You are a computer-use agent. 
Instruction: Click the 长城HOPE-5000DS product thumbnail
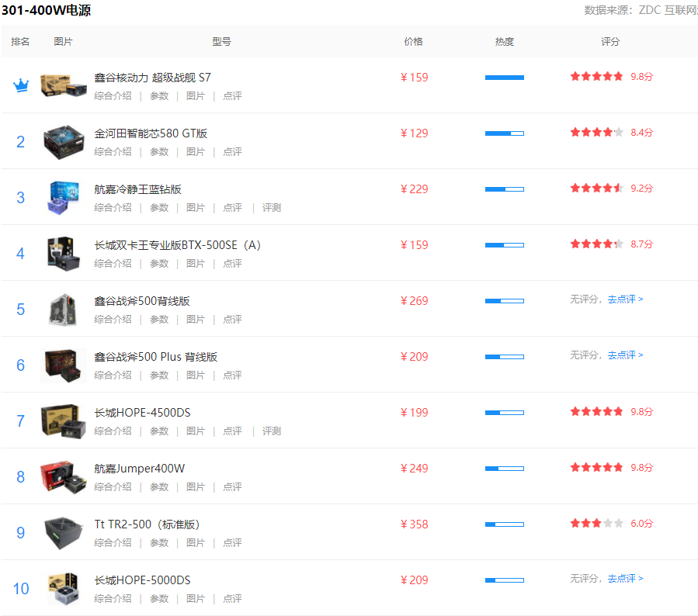pyautogui.click(x=63, y=588)
